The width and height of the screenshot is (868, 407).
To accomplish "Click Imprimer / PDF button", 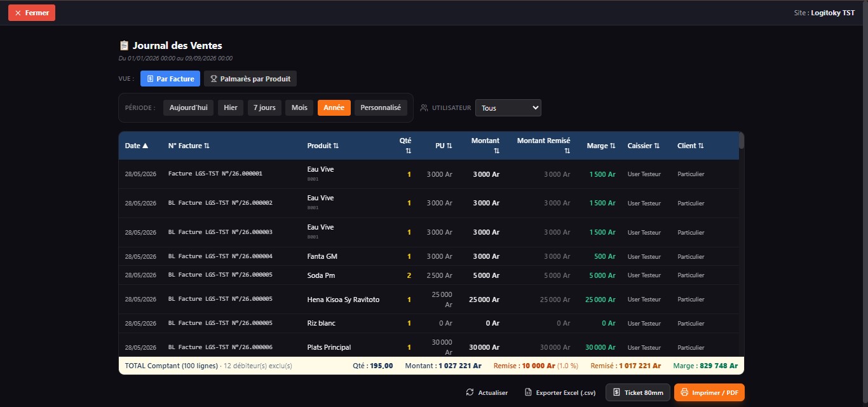I will click(709, 392).
